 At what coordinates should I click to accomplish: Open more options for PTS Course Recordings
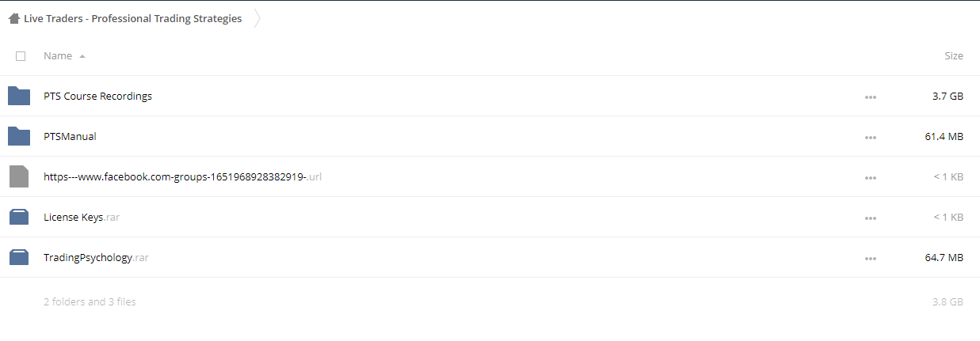(871, 97)
